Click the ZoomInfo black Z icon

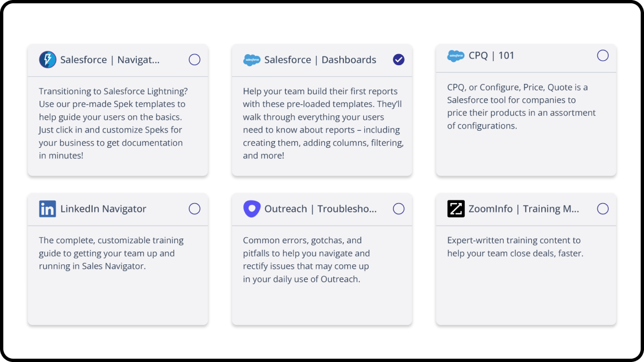coord(456,209)
